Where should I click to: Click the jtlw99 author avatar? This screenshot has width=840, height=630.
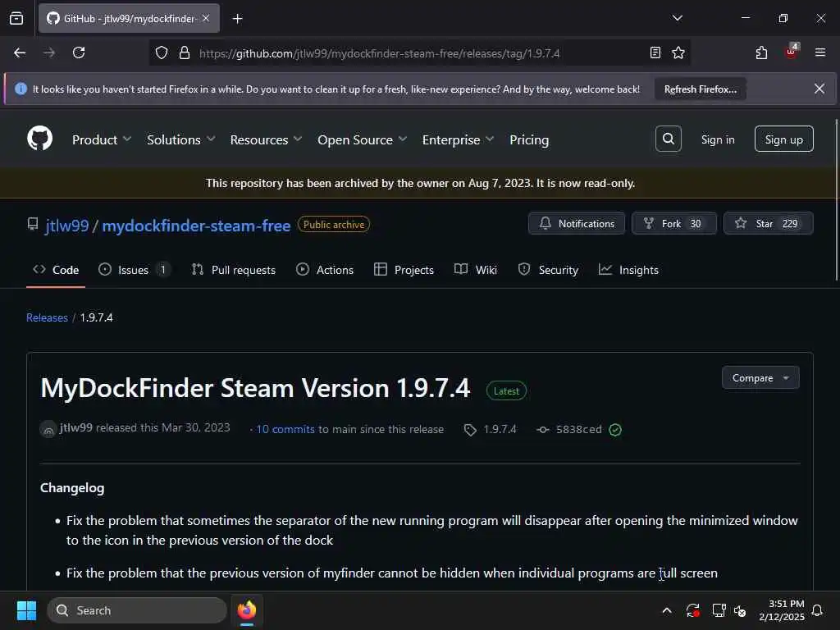tap(48, 429)
